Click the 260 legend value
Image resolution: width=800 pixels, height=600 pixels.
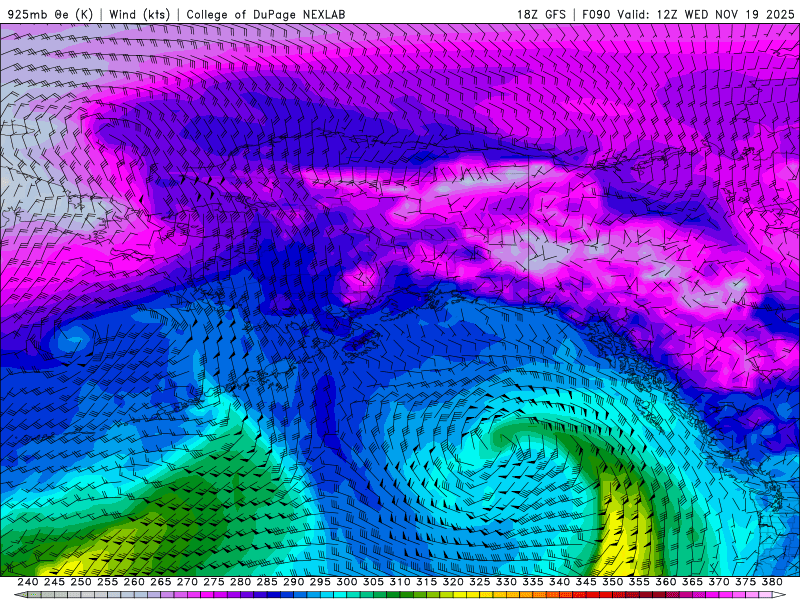134,582
